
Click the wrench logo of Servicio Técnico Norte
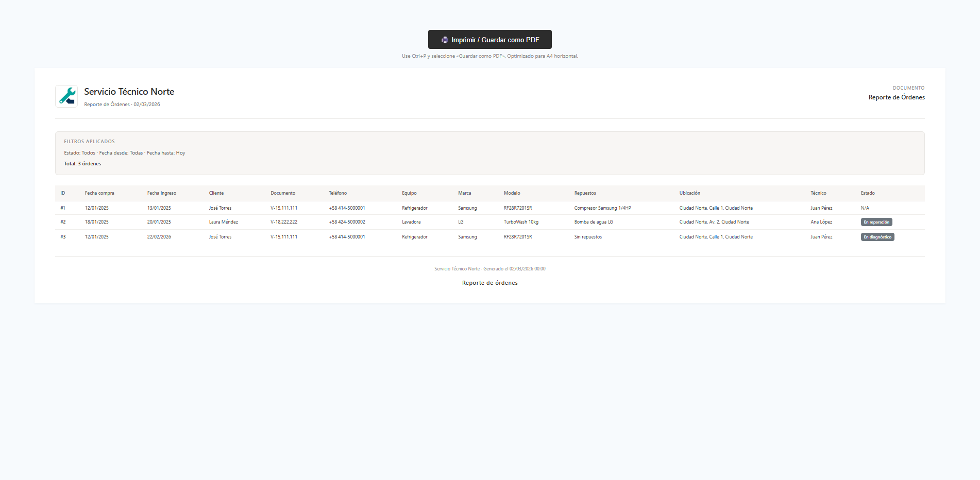tap(66, 96)
